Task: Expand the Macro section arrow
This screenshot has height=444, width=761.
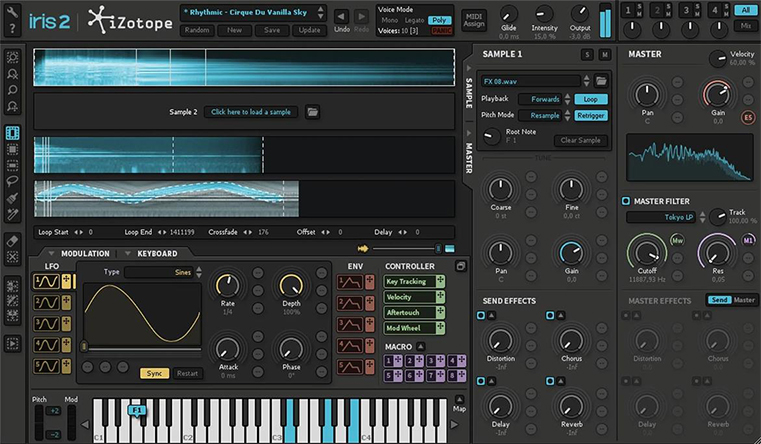Action: (x=421, y=346)
